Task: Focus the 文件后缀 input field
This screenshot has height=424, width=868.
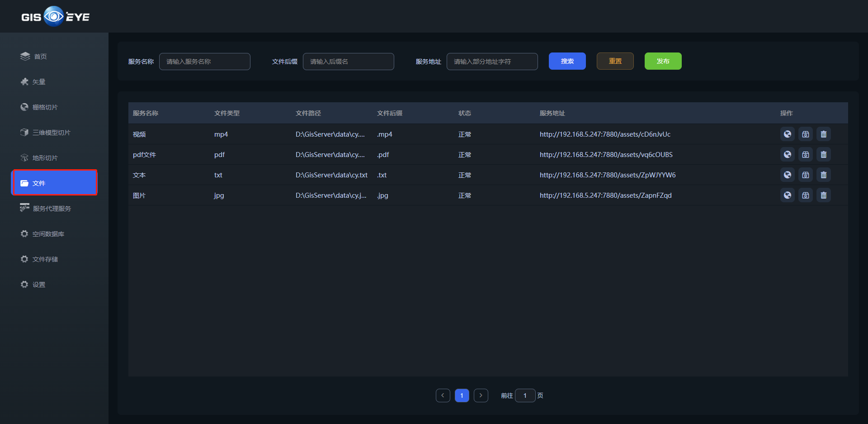Action: pyautogui.click(x=349, y=62)
